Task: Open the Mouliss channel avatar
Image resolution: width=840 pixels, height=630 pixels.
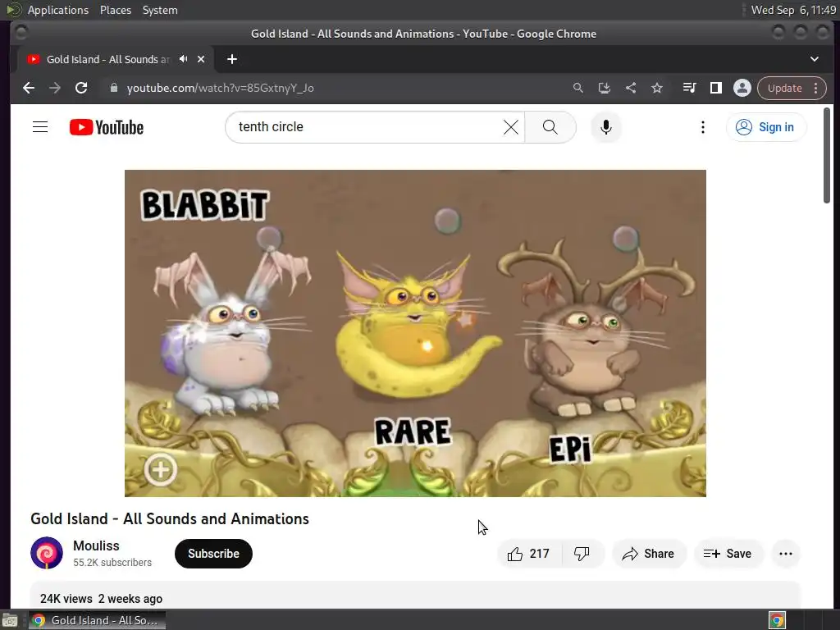Action: pos(47,553)
